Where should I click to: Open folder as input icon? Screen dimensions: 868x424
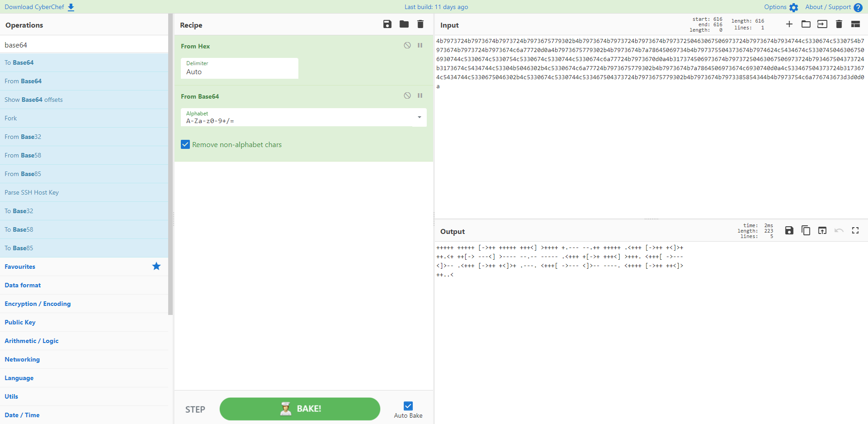(806, 24)
